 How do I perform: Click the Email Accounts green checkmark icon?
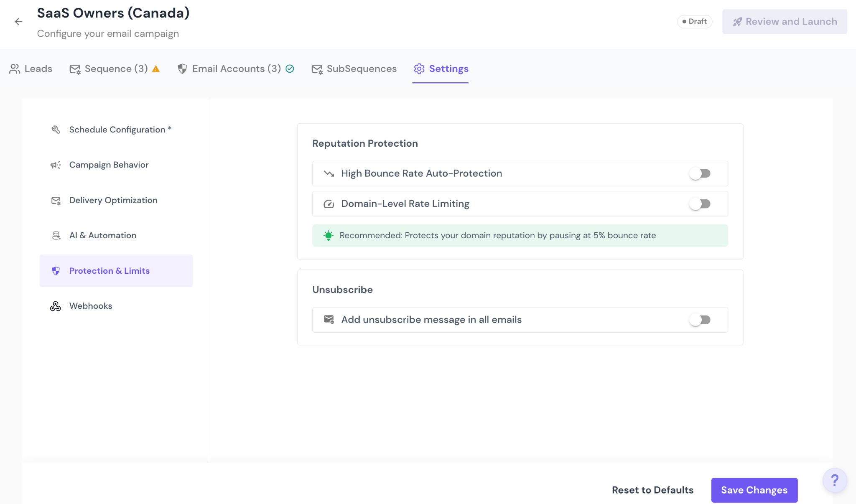pos(290,69)
